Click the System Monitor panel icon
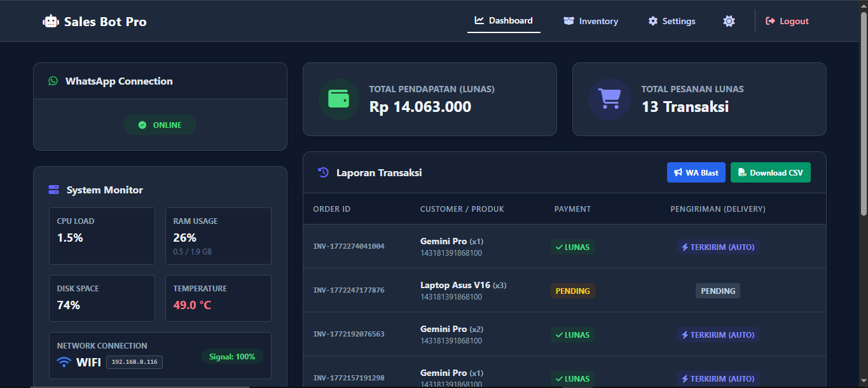Screen dimensions: 868x388 (x=54, y=189)
